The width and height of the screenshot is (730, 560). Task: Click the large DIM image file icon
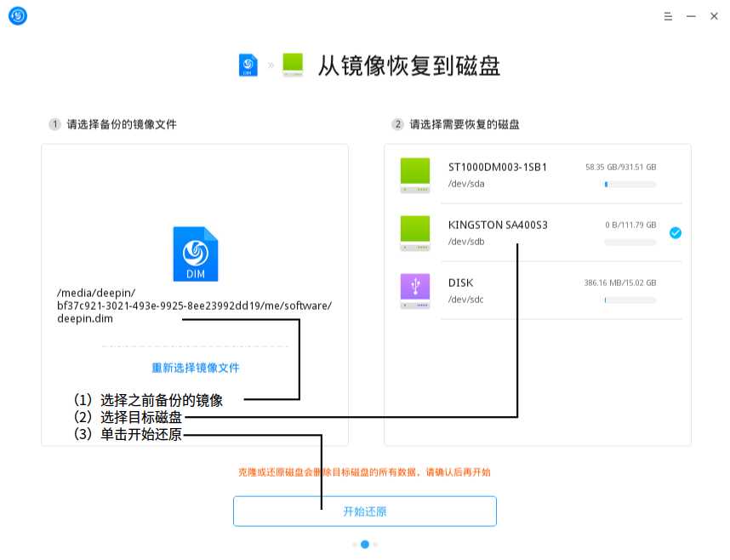coord(195,253)
